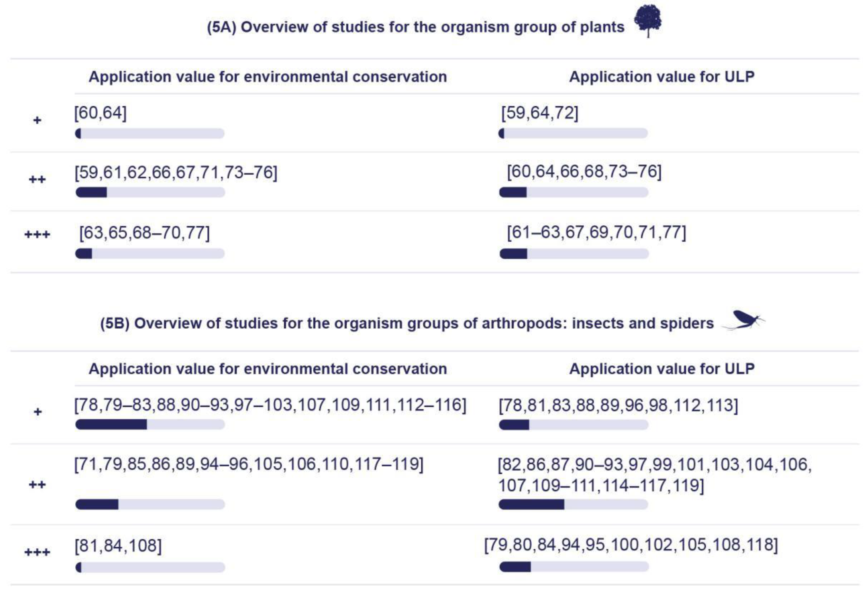Click the reference list starting with [78,79–83,88

tap(270, 405)
